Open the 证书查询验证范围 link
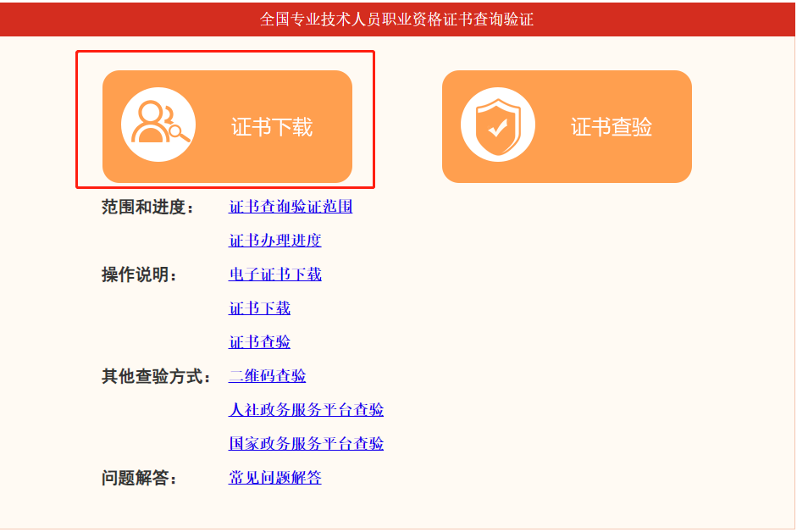 coord(291,207)
